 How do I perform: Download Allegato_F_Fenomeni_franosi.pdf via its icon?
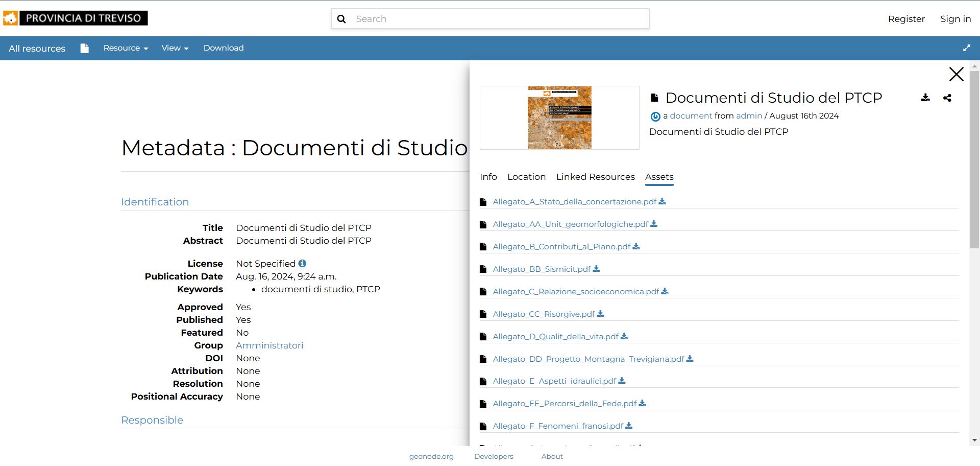629,426
